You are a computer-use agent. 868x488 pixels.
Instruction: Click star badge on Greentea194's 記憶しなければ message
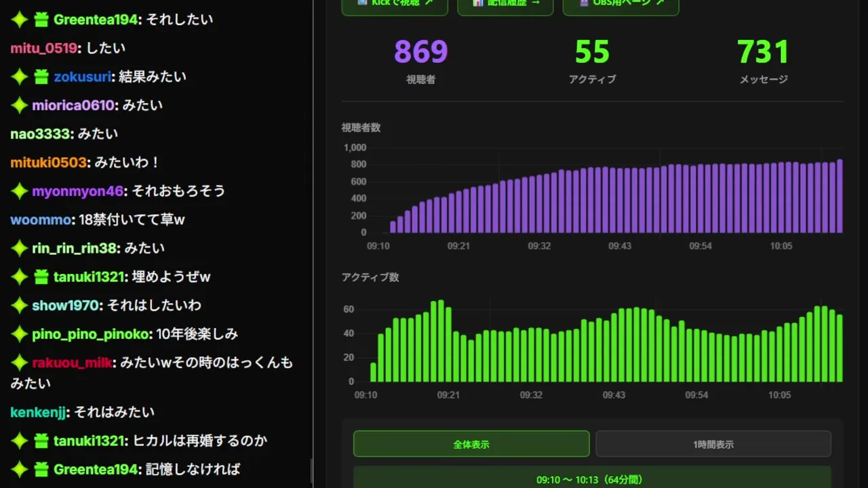(x=20, y=469)
